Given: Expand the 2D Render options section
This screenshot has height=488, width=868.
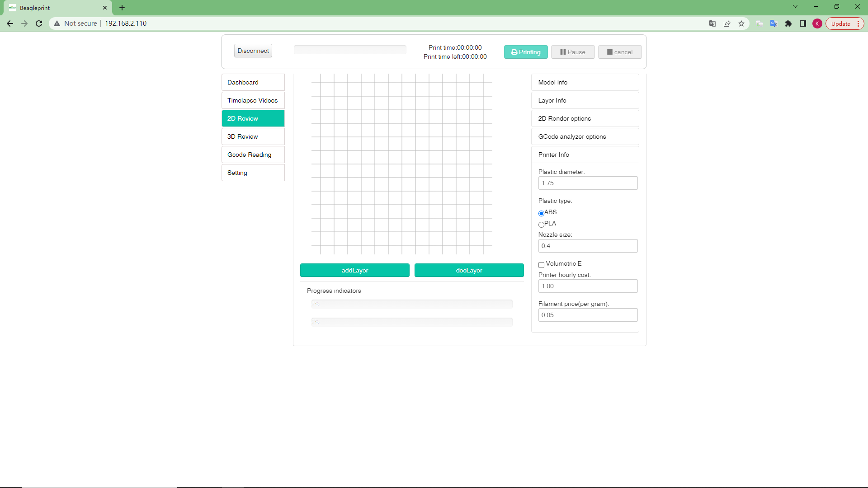Looking at the screenshot, I should click(585, 118).
